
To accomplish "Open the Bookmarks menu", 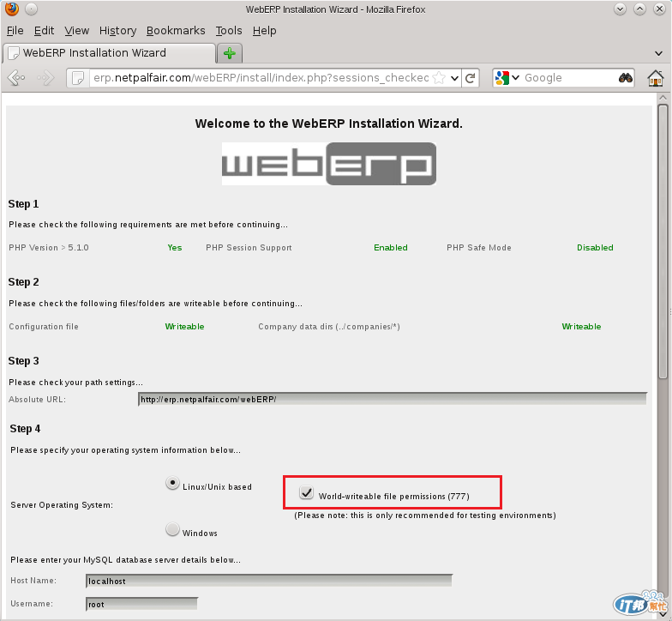I will point(176,31).
